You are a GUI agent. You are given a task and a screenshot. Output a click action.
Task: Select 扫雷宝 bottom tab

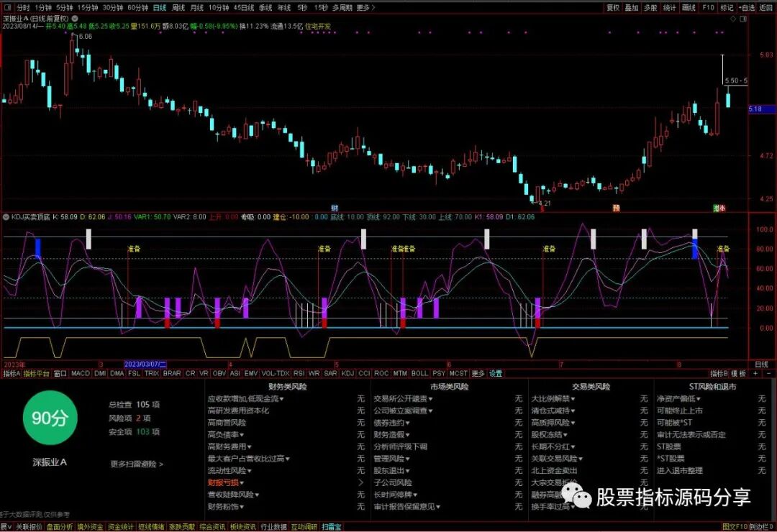pos(332,527)
